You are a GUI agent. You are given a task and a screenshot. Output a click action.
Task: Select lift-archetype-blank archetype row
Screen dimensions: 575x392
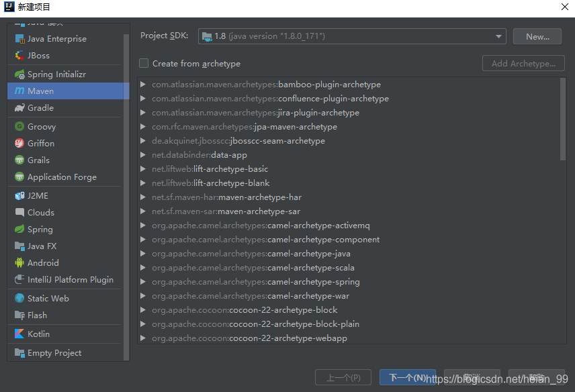(x=349, y=183)
